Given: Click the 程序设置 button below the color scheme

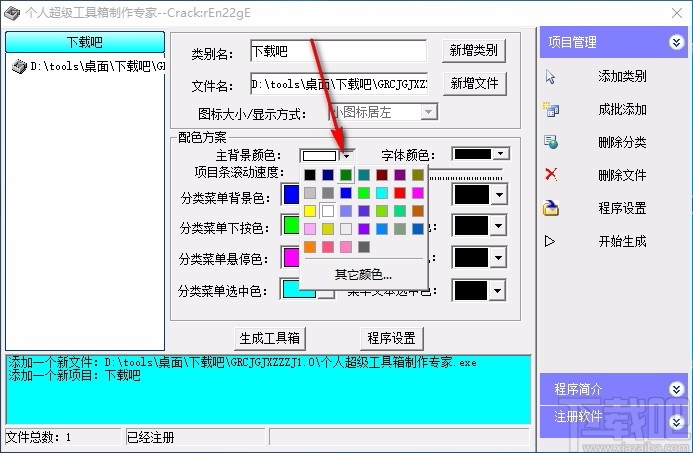Looking at the screenshot, I should pyautogui.click(x=392, y=339).
